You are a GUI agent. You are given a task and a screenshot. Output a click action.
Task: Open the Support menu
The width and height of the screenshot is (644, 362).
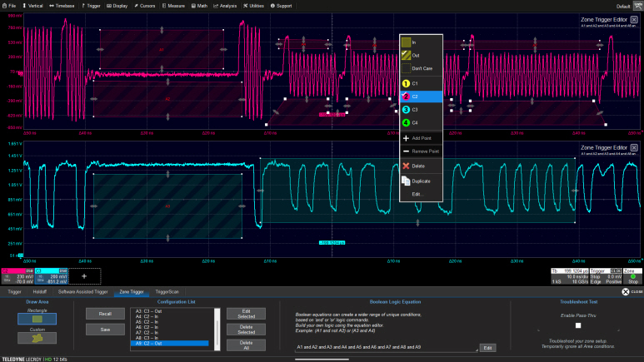(x=281, y=6)
